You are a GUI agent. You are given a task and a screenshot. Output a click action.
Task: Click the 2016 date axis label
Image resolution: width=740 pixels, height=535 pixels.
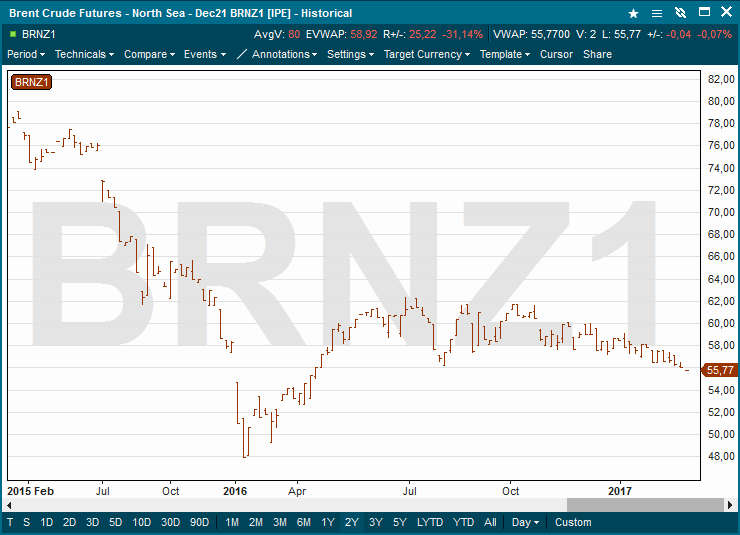pos(235,491)
